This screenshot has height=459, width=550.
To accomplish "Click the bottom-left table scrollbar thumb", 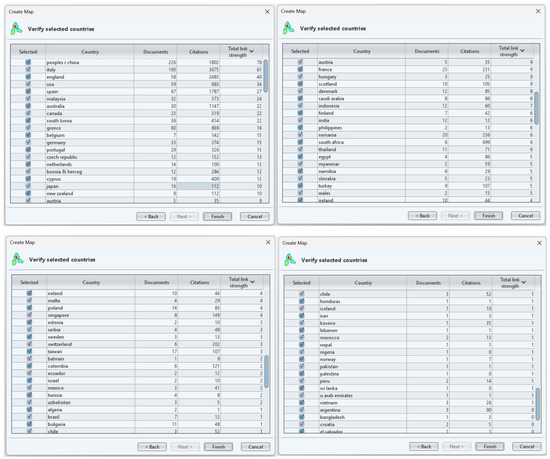I will pyautogui.click(x=267, y=371).
